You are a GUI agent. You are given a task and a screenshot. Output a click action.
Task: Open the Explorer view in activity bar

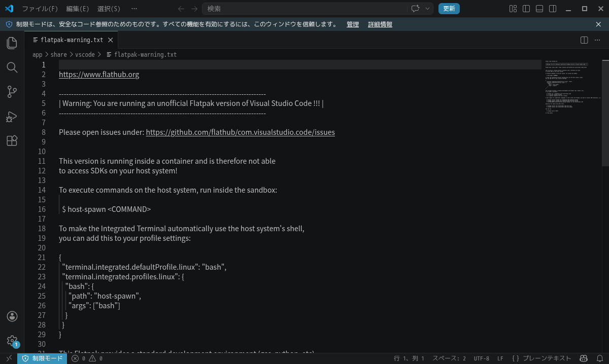(x=12, y=43)
